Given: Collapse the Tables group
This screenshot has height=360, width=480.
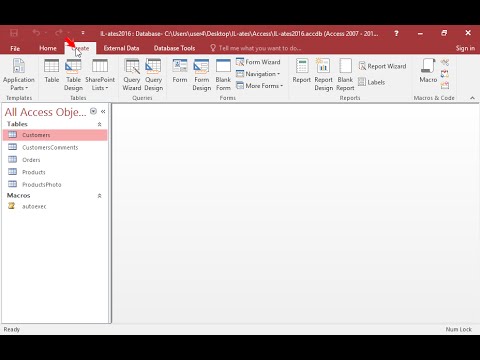Looking at the screenshot, I should (99, 124).
